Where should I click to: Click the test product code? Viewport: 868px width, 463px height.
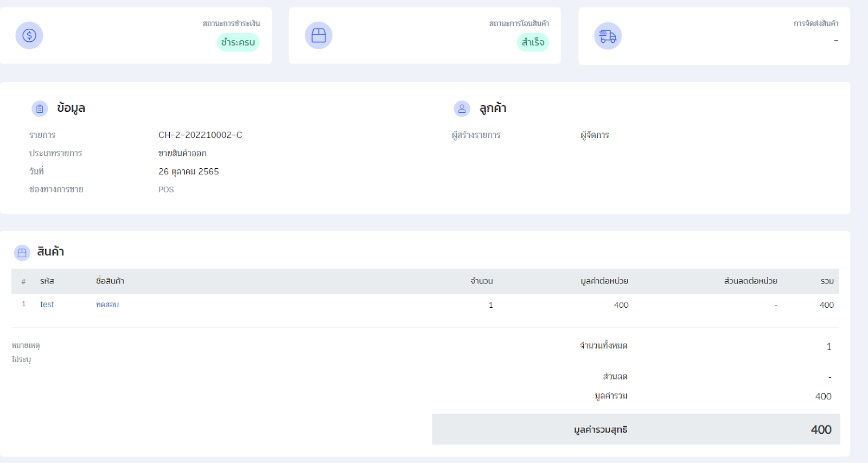(47, 305)
